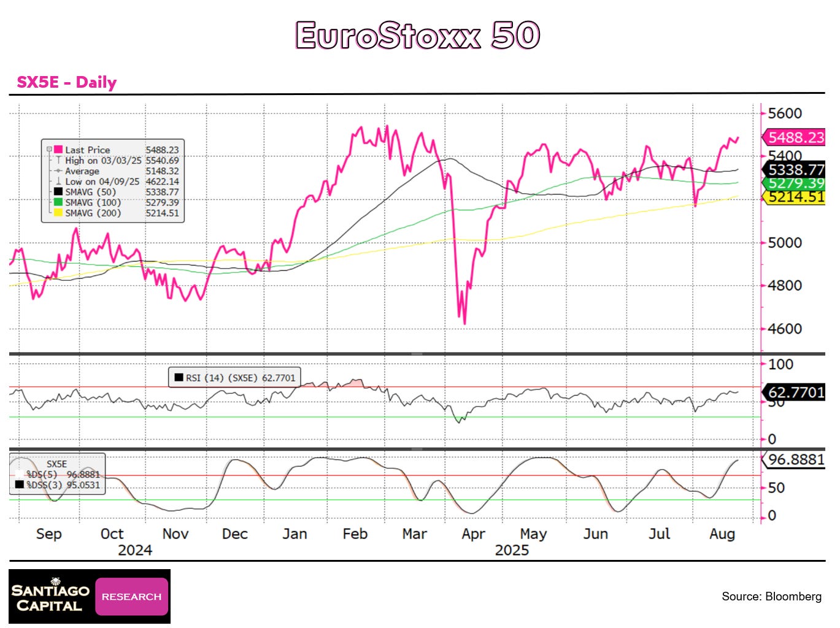Click the Nov month label
The width and height of the screenshot is (840, 628).
175,534
